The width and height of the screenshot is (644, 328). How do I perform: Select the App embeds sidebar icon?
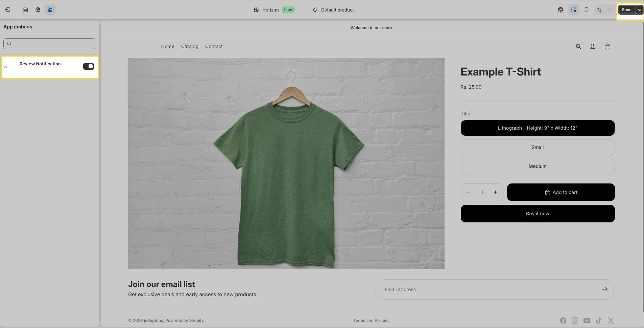(50, 10)
